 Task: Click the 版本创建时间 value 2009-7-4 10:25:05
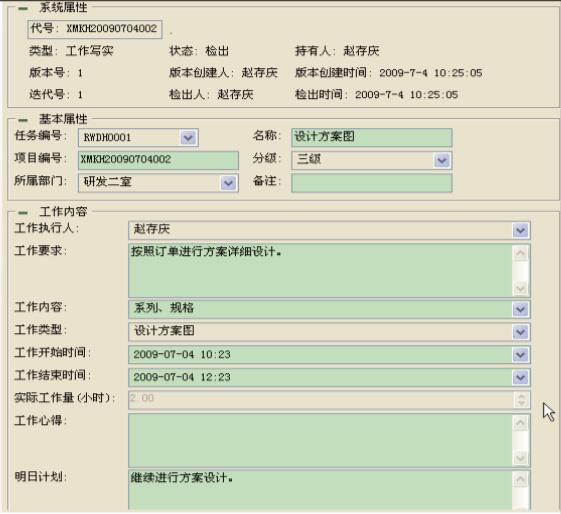[x=431, y=73]
